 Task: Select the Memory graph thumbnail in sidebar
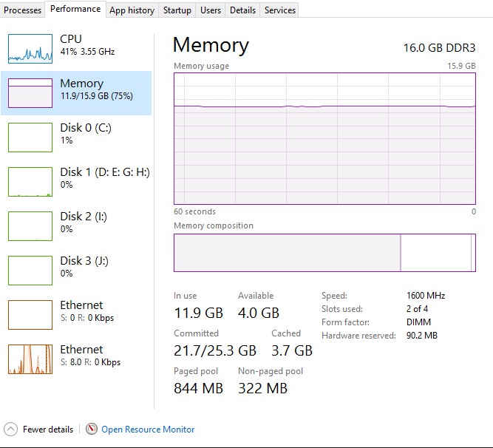[30, 92]
